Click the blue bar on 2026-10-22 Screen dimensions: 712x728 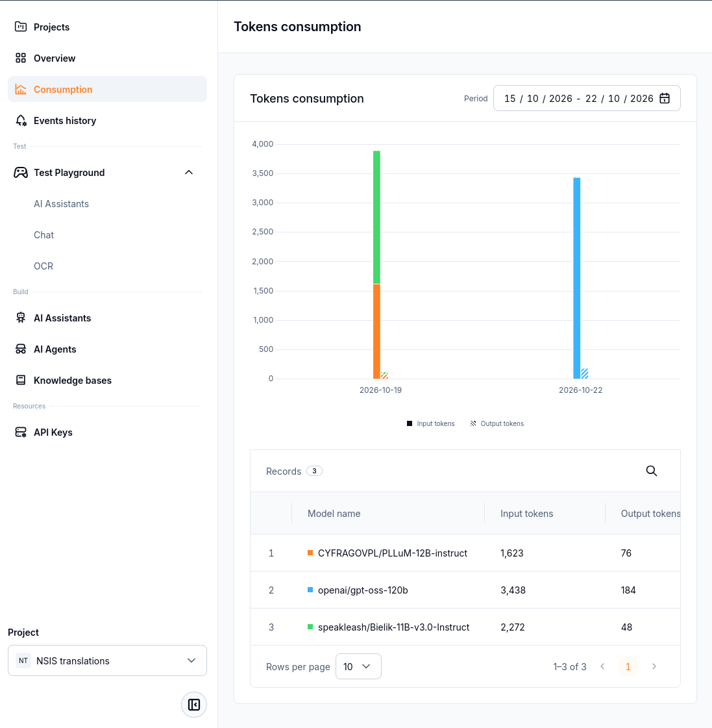point(577,278)
